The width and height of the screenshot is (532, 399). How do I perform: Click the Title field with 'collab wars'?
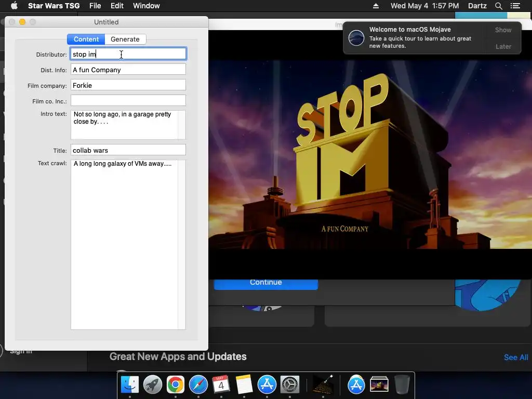click(128, 150)
